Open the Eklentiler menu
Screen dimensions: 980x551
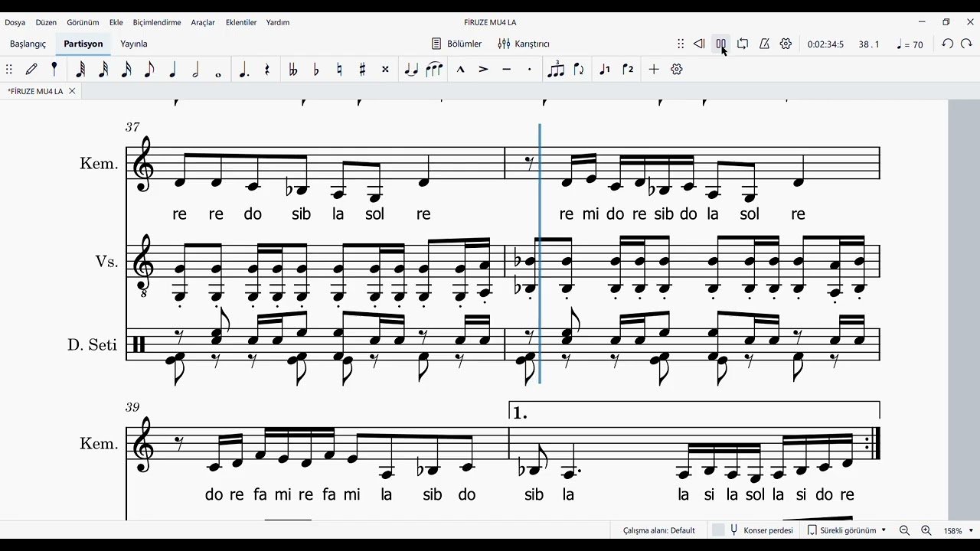pos(241,22)
